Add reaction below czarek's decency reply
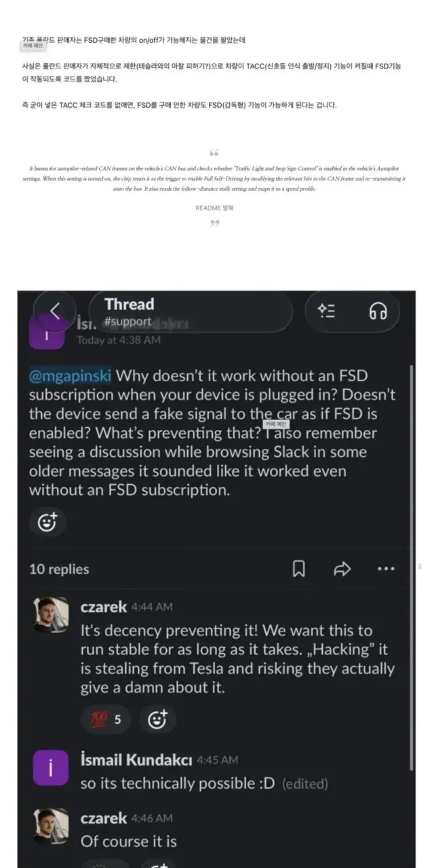The width and height of the screenshot is (434, 868). pyautogui.click(x=158, y=719)
